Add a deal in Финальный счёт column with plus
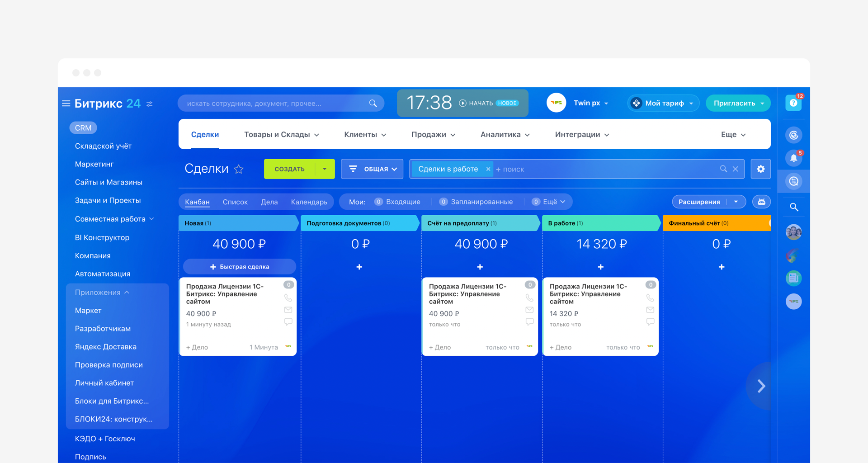 click(722, 267)
